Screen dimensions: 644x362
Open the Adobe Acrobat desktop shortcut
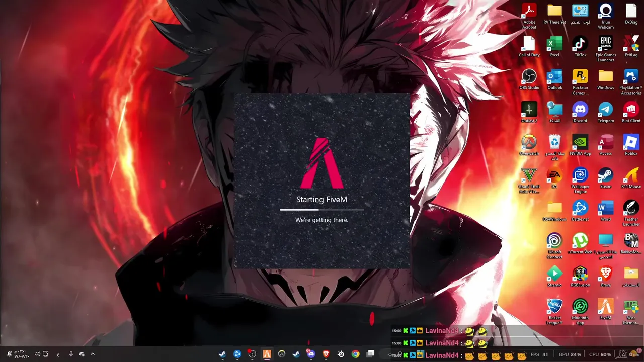click(529, 16)
